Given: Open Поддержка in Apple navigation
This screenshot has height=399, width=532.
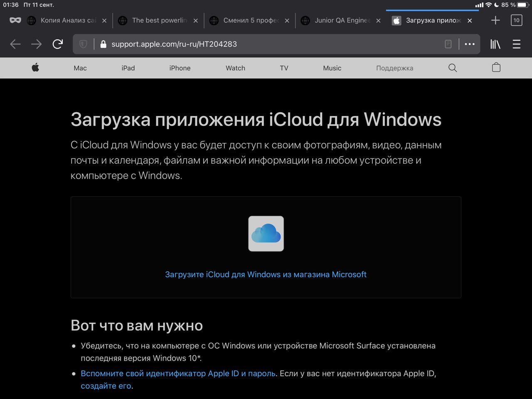Looking at the screenshot, I should pos(395,68).
